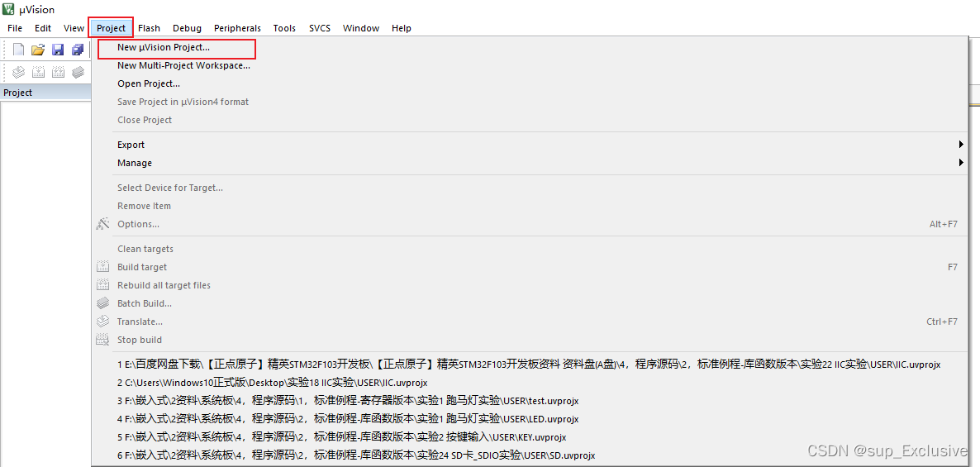Expand the Manage submenu

click(x=530, y=163)
